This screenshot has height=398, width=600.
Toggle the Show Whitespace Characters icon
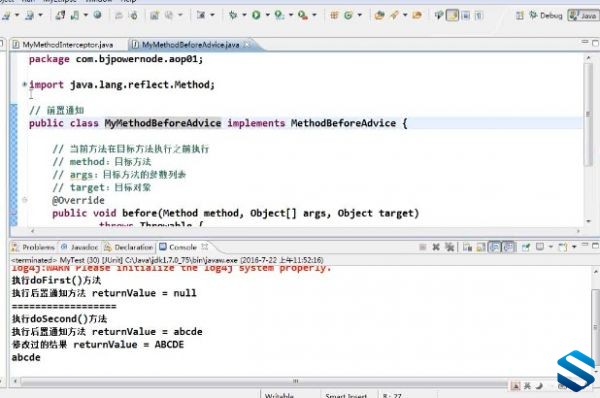tap(478, 15)
